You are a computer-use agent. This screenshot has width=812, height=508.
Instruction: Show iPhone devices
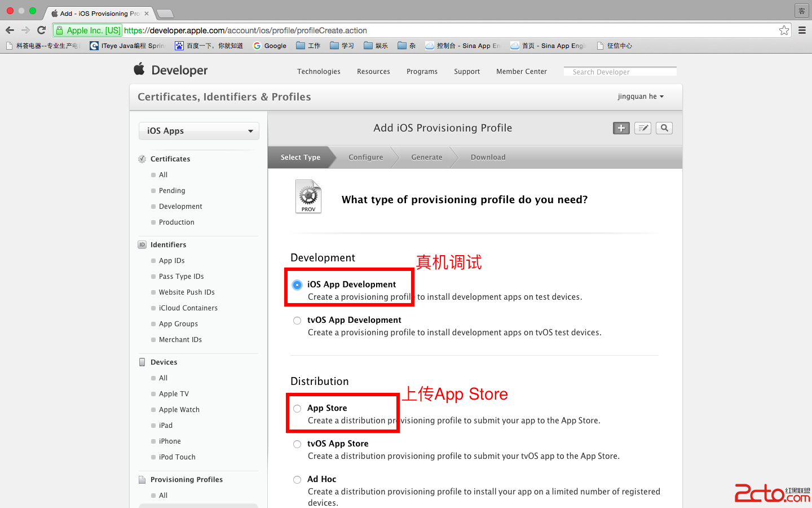(170, 441)
